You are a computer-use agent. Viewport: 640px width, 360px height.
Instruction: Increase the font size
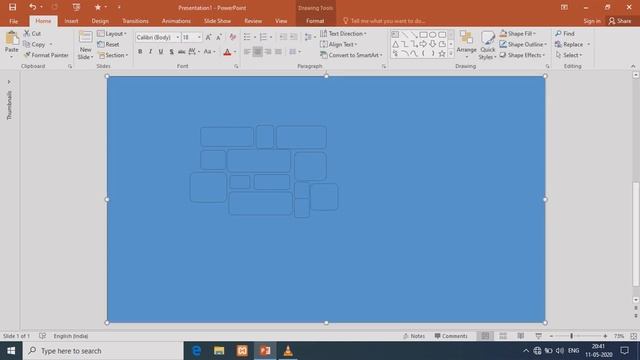[209, 37]
